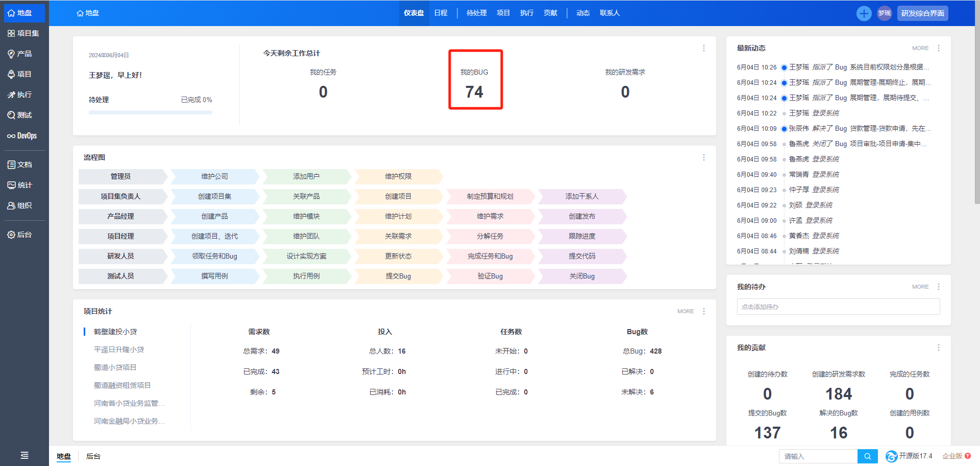
Task: Click the 点击添加待办 input field
Action: click(838, 307)
